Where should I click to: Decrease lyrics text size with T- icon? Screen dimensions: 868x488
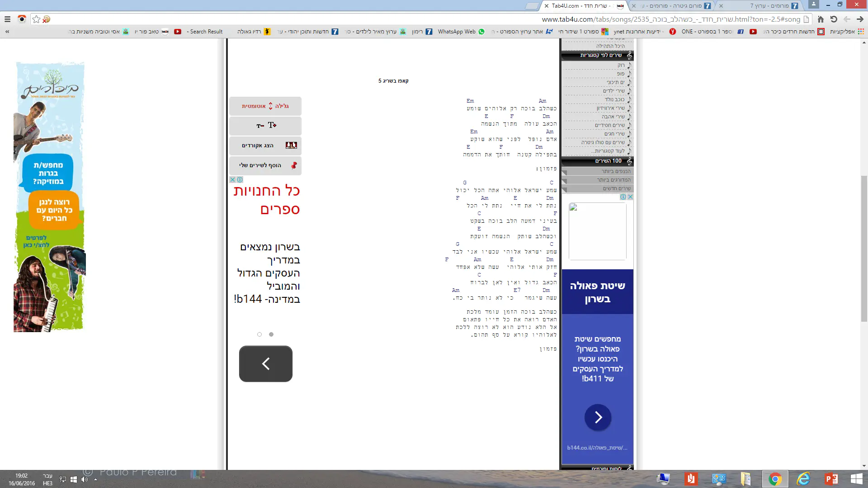(260, 126)
